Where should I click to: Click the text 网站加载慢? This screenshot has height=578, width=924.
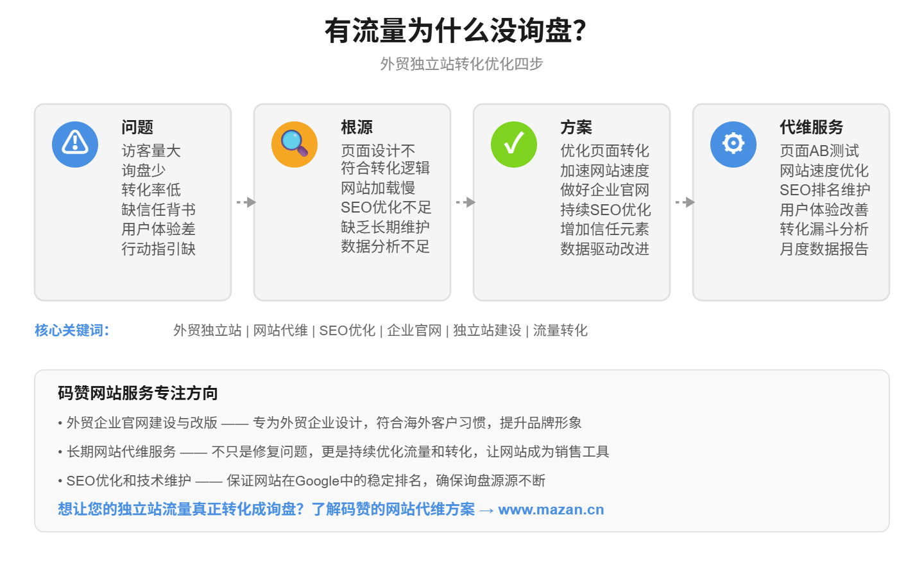coord(378,188)
